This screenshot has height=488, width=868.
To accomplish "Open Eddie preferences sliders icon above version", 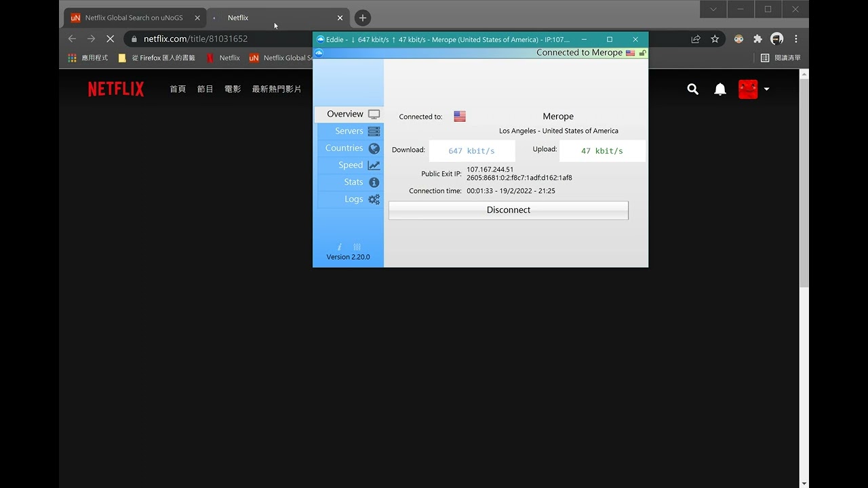I will click(357, 247).
